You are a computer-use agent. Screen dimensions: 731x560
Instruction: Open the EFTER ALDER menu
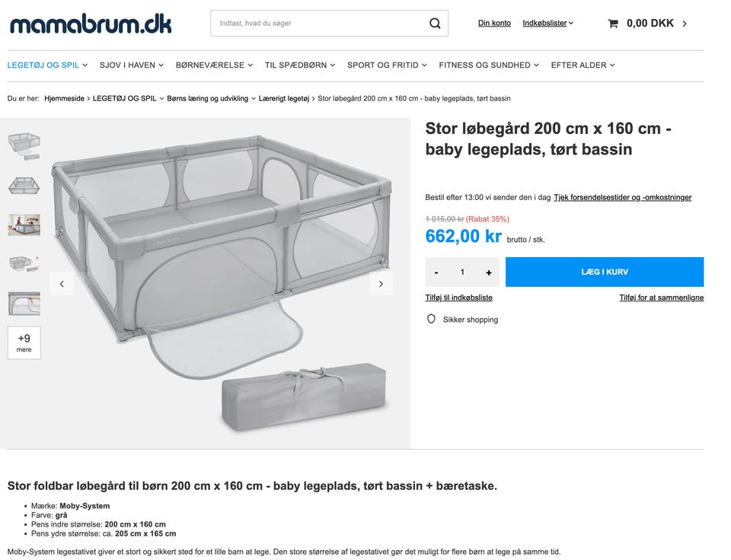click(583, 65)
